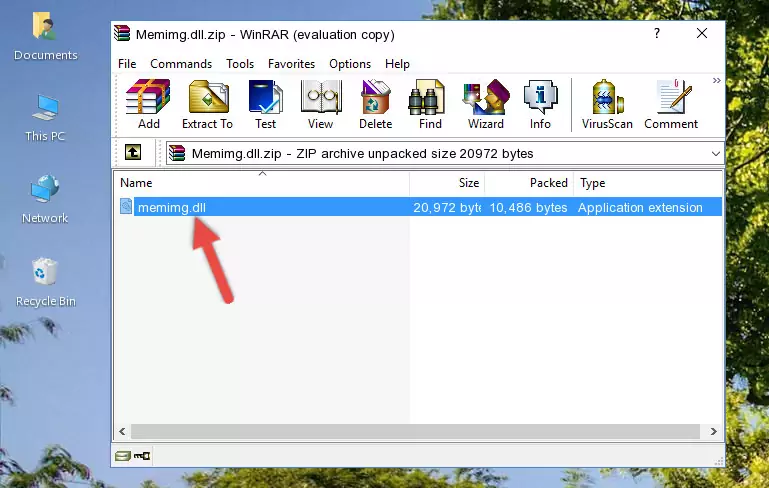Screen dimensions: 769x488
Task: Open the Find tool
Action: tap(430, 104)
